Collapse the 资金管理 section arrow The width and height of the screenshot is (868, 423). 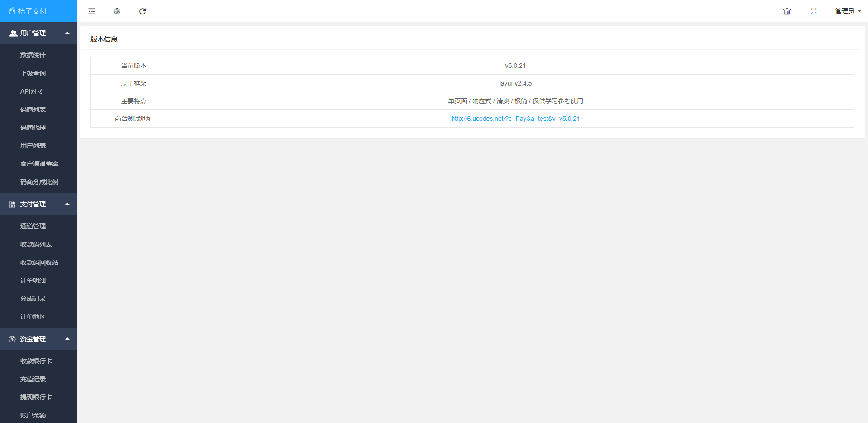coord(67,339)
